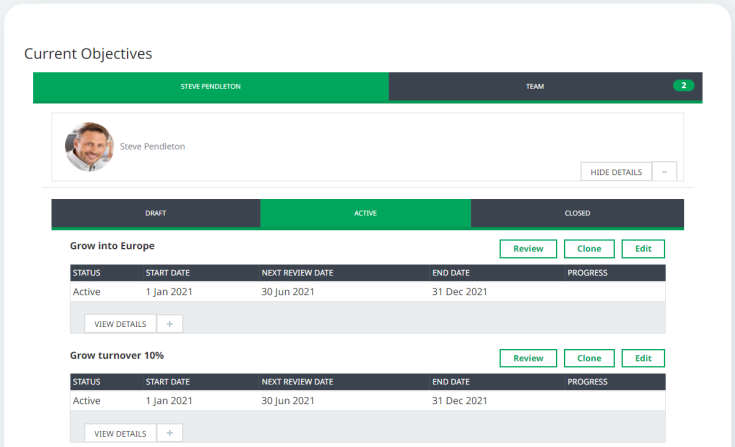Open the Team tab

pos(535,87)
